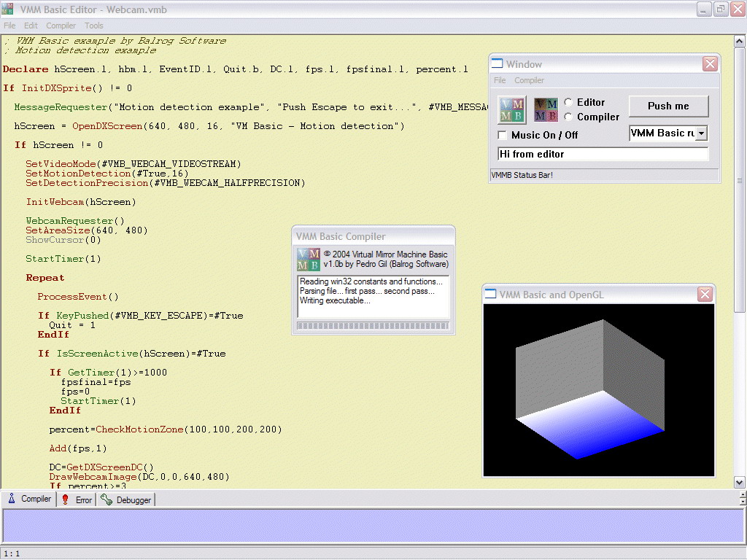Switch to the Debugger tab
Viewport: 747px width, 560px height.
point(126,500)
